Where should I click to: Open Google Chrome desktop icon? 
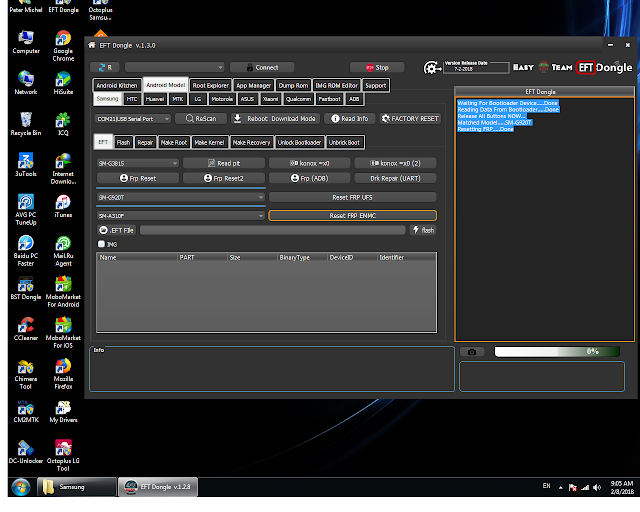pos(63,46)
